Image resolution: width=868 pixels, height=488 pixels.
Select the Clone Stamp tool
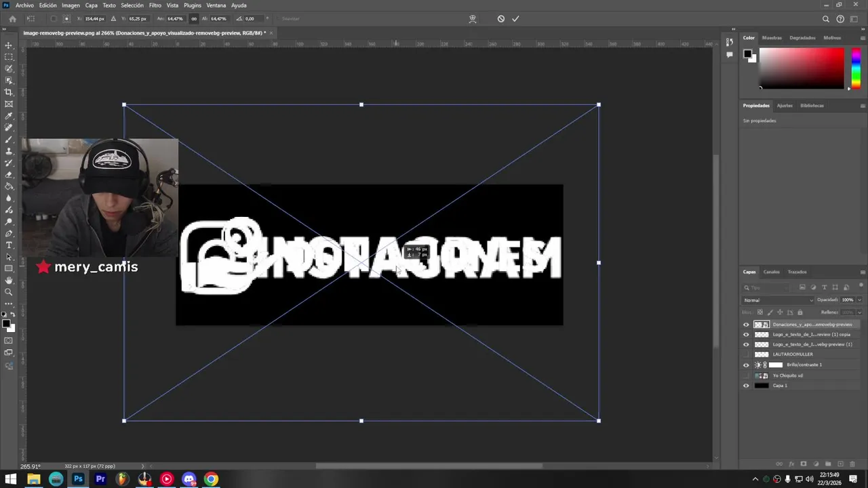(x=9, y=151)
